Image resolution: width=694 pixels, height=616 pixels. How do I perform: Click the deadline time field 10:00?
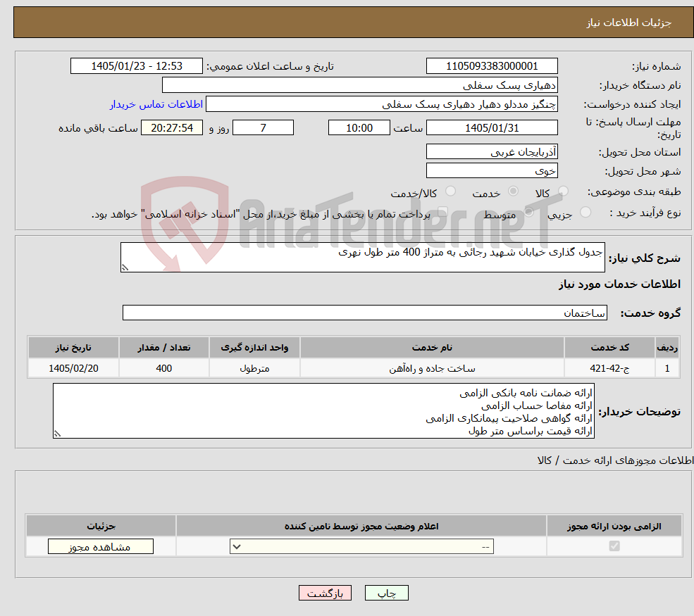click(359, 128)
